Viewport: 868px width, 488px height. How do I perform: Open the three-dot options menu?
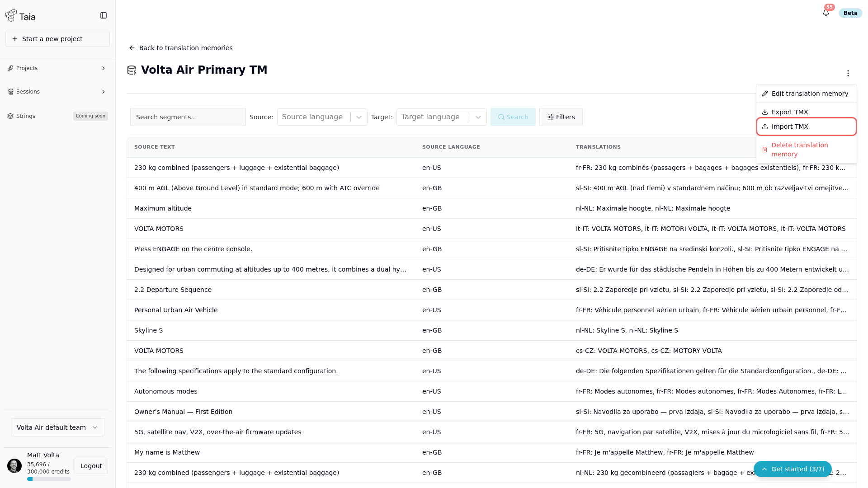coord(848,73)
